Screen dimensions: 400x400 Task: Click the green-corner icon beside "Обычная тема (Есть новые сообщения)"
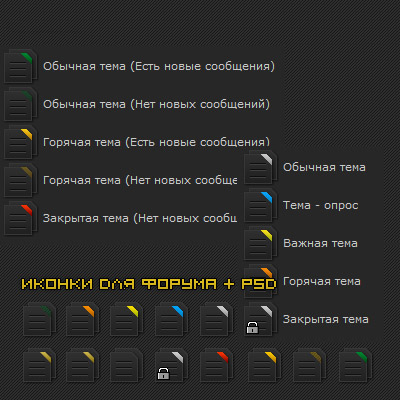[20, 66]
